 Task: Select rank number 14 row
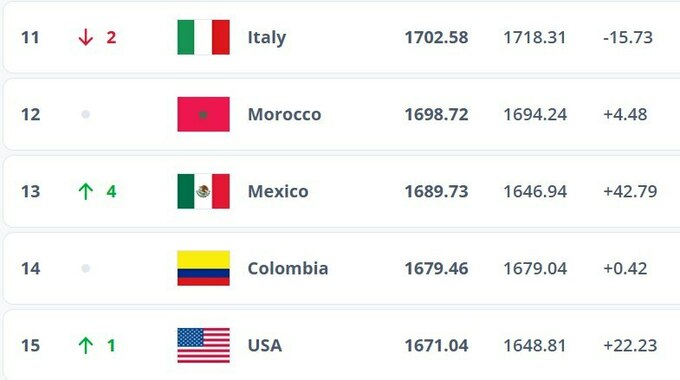(x=341, y=268)
